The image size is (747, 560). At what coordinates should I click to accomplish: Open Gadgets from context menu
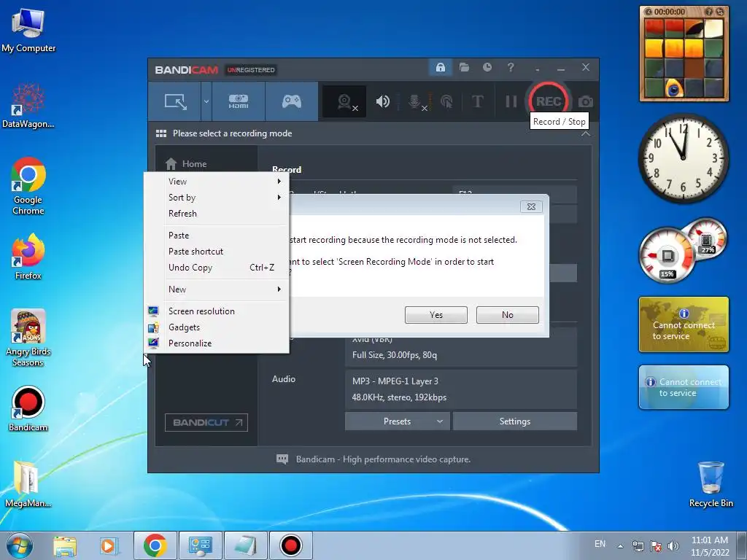217,327
